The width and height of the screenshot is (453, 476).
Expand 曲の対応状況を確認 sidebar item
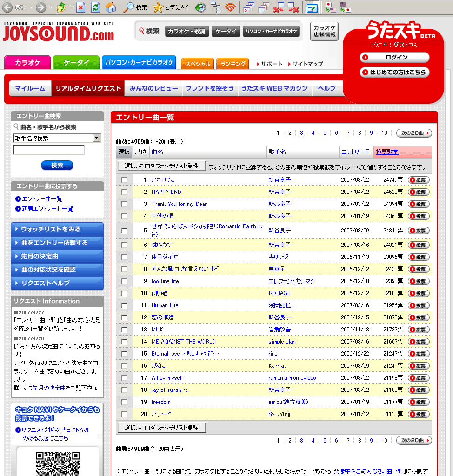pyautogui.click(x=57, y=270)
